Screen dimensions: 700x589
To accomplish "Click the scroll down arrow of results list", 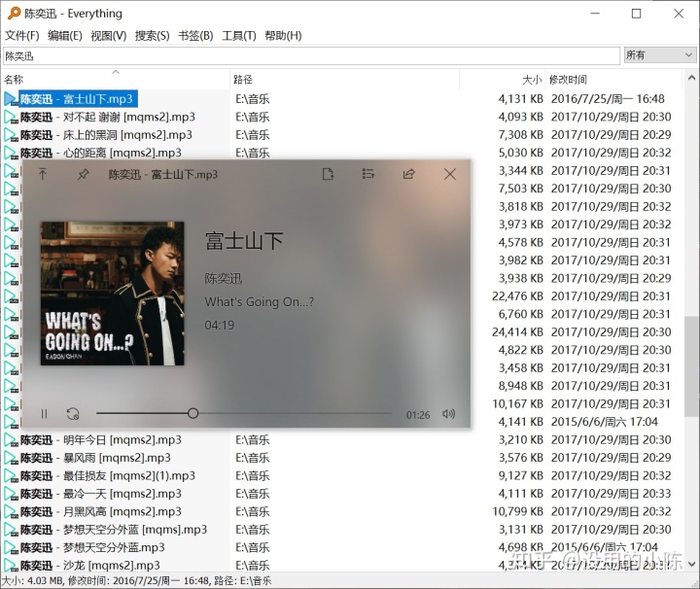I will click(x=691, y=564).
